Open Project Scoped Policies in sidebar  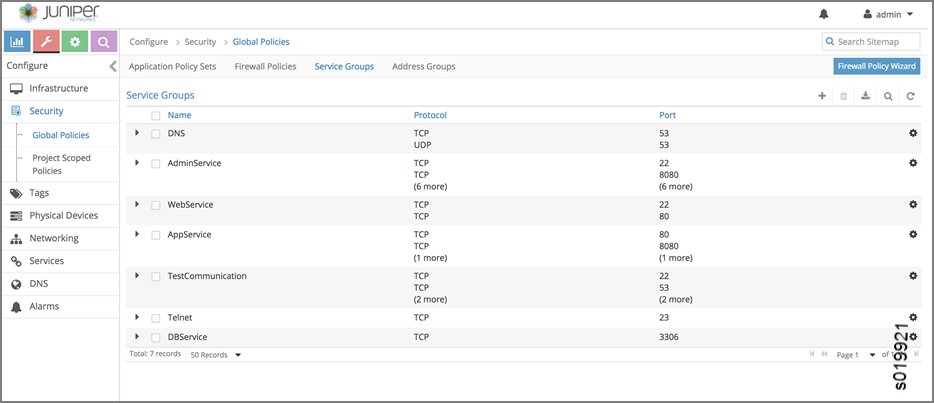(61, 164)
